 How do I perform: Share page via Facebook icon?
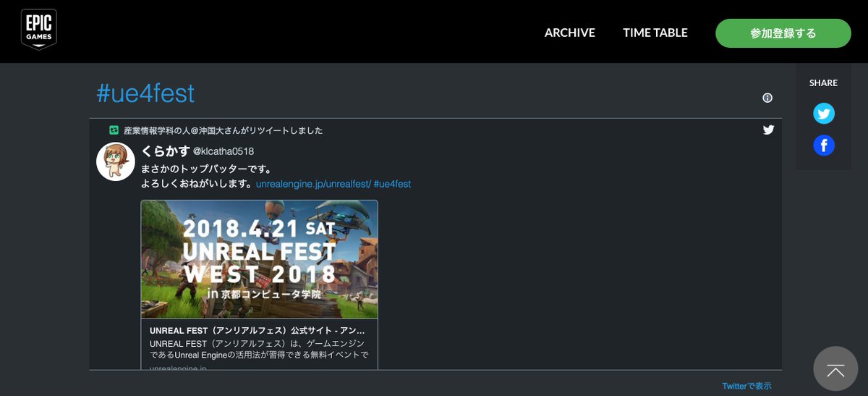click(824, 146)
